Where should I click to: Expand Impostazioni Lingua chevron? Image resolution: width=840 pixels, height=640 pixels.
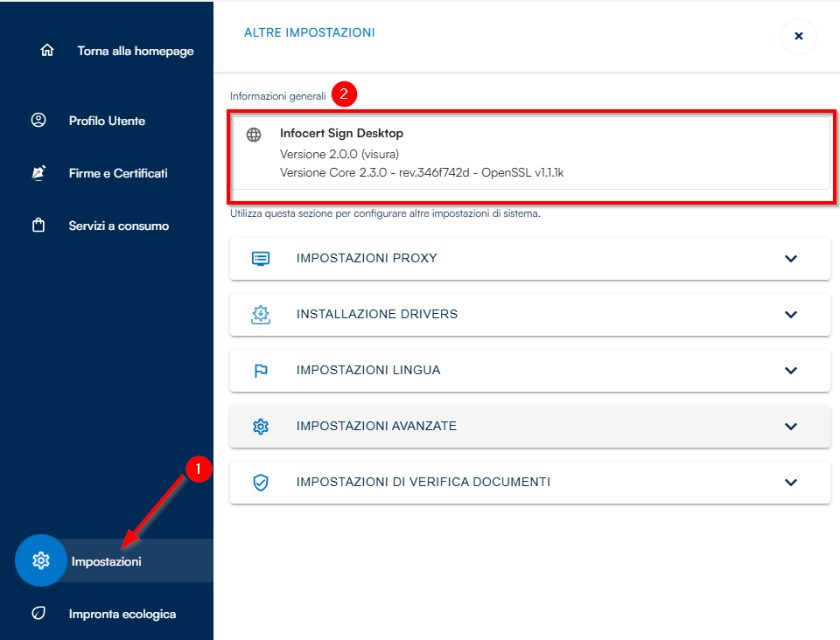coord(791,371)
